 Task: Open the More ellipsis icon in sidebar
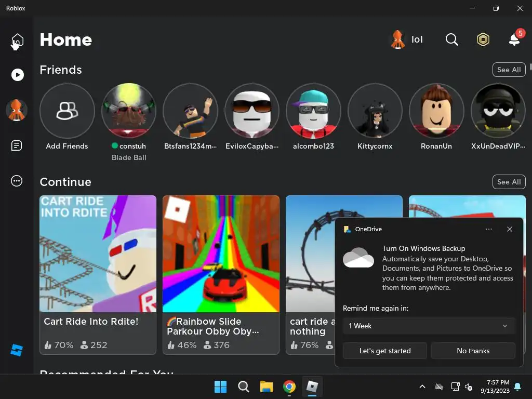[17, 181]
